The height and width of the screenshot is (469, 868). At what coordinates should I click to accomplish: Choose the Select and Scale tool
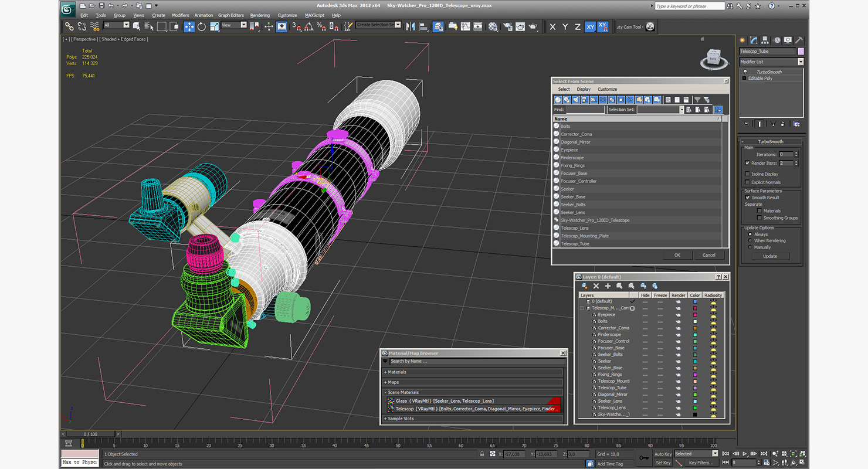click(x=214, y=26)
